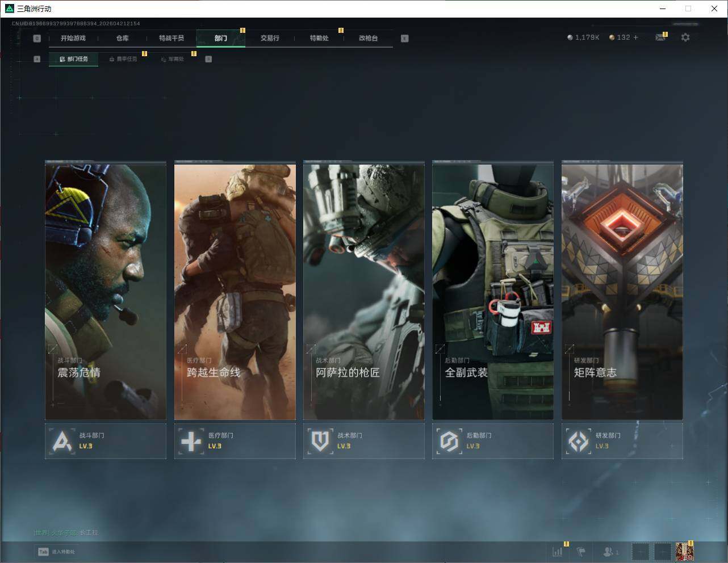The width and height of the screenshot is (728, 563).
Task: Click the 后勤部门 LV.3 button
Action: point(493,441)
